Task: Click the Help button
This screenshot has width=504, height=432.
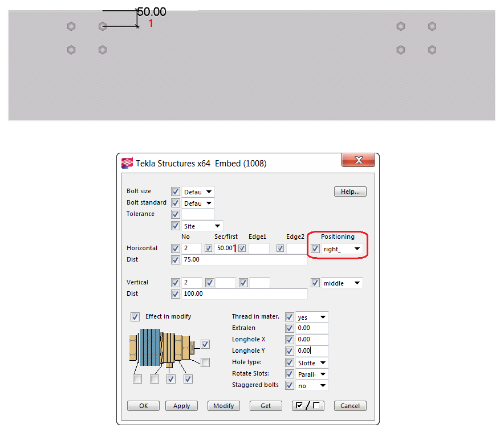Action: [350, 191]
